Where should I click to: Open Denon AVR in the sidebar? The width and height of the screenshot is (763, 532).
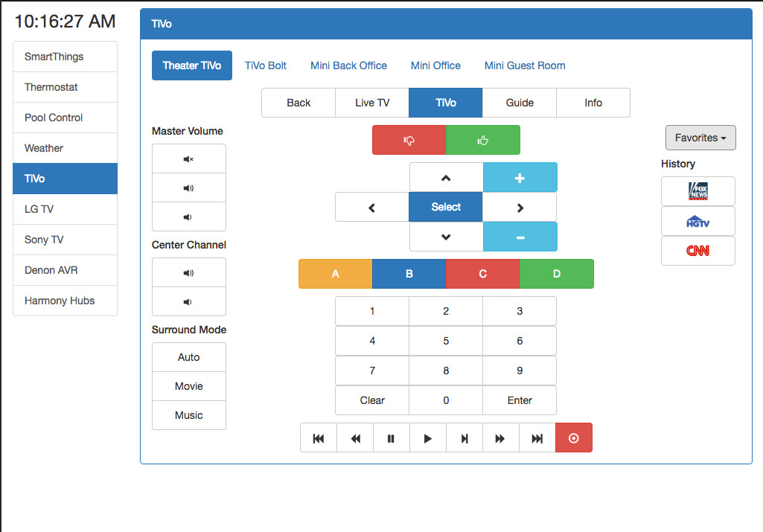pyautogui.click(x=66, y=270)
